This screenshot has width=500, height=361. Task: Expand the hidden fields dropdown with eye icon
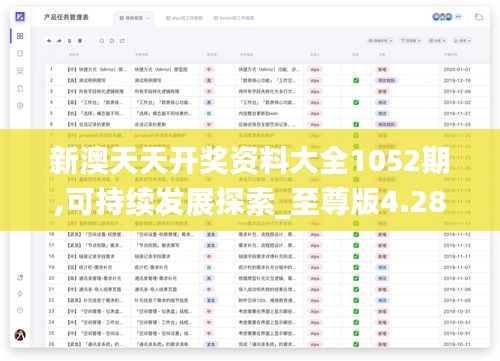pos(380,41)
